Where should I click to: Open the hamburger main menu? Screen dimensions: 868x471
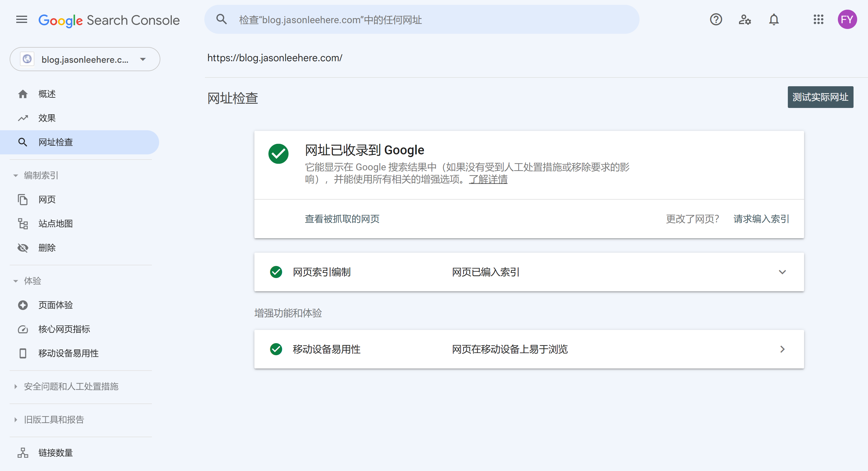[x=22, y=20]
